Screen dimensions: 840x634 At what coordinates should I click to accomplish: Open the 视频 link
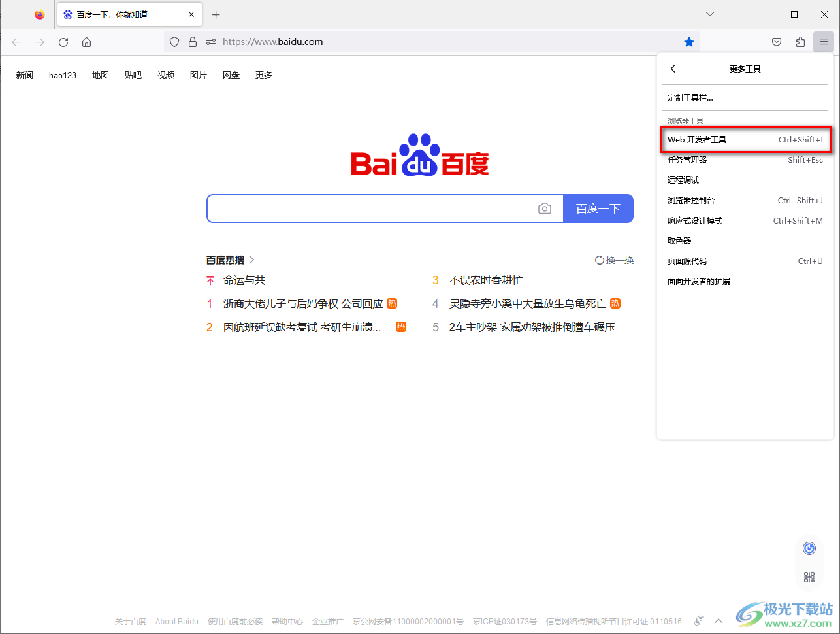click(x=166, y=75)
